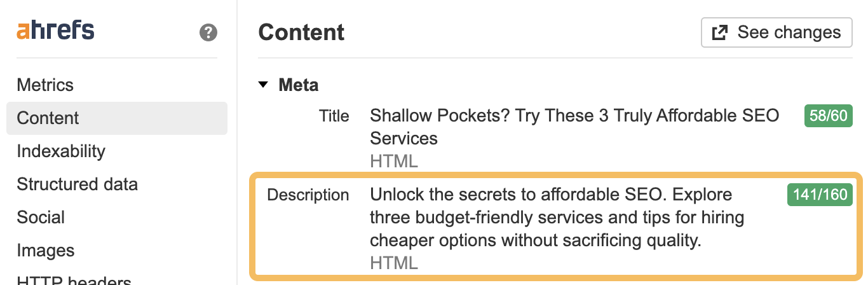Click the Ahrefs logo
The width and height of the screenshot is (868, 285).
pyautogui.click(x=55, y=31)
